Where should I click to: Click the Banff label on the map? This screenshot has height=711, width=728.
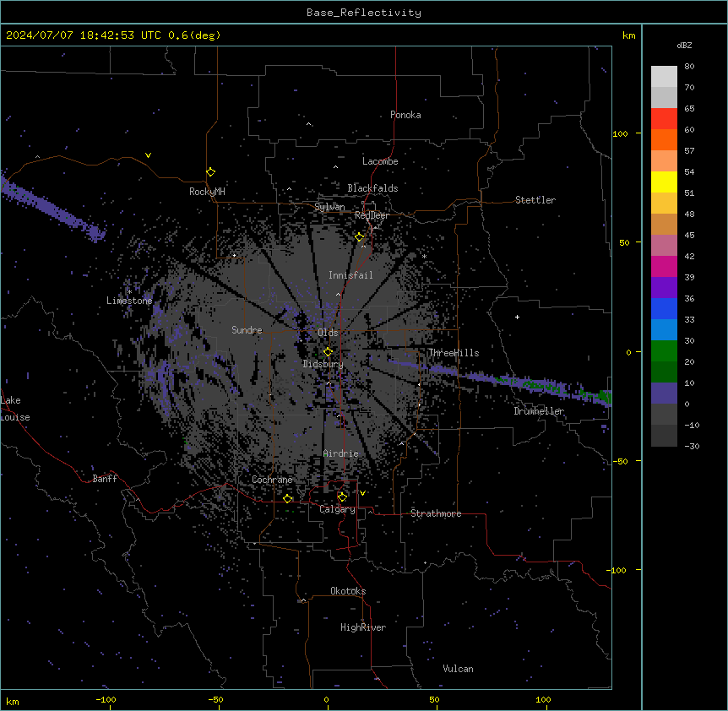tap(105, 479)
